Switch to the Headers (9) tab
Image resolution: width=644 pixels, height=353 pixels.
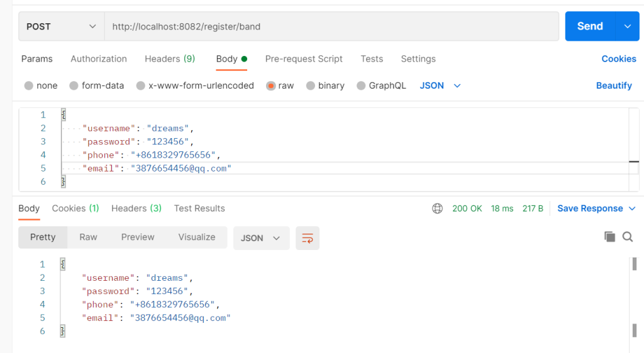coord(170,59)
